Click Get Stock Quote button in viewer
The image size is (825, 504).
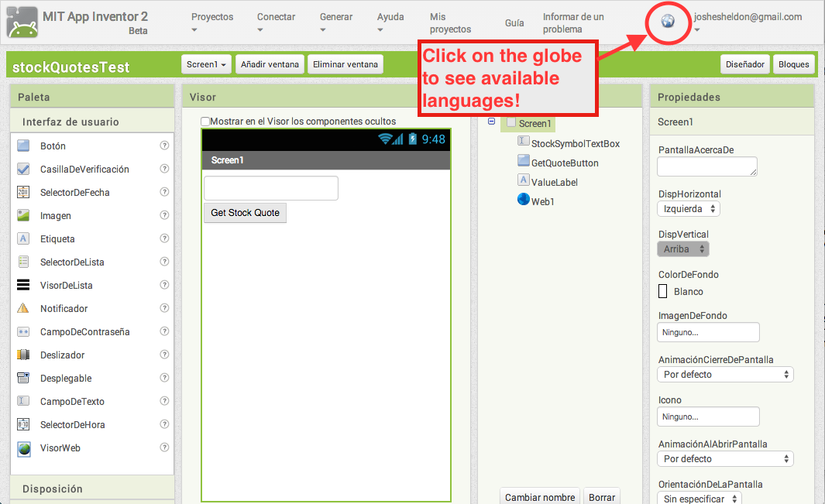click(246, 213)
